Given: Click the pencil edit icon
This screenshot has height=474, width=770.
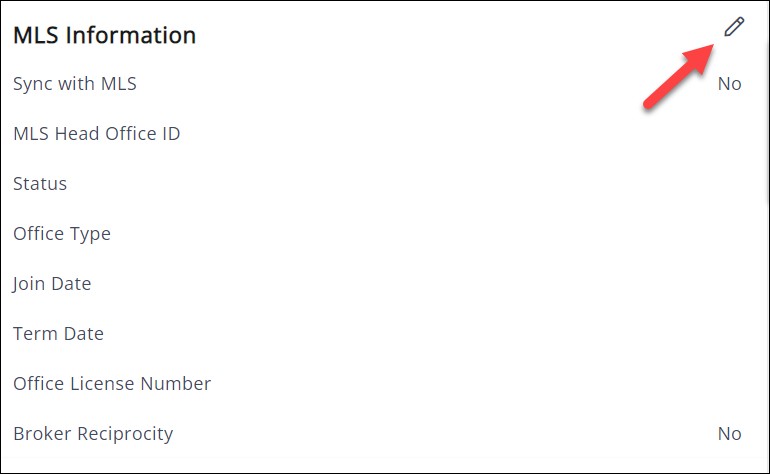Looking at the screenshot, I should (x=735, y=27).
